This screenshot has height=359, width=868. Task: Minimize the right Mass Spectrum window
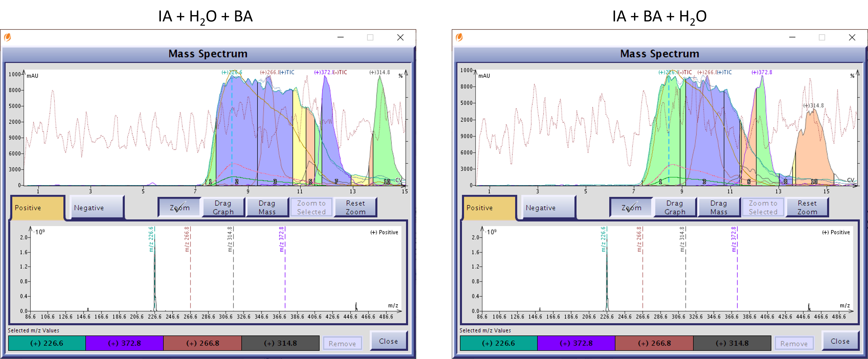(792, 37)
